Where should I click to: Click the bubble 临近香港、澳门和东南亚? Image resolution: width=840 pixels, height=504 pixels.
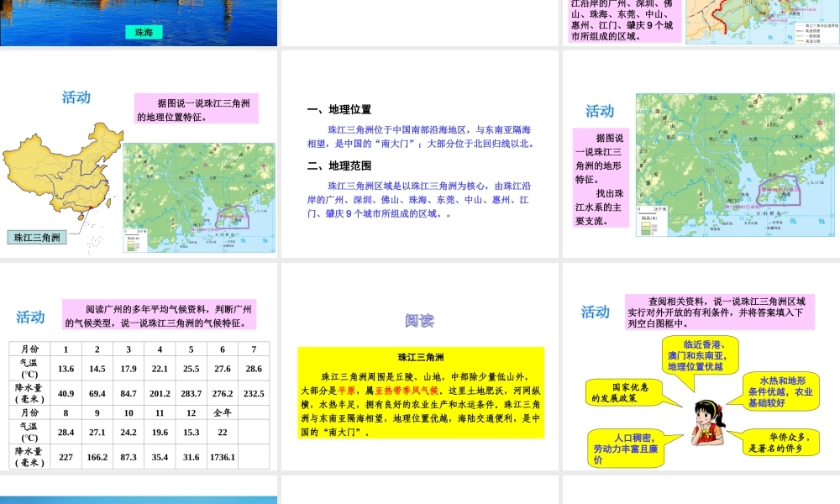tap(700, 356)
